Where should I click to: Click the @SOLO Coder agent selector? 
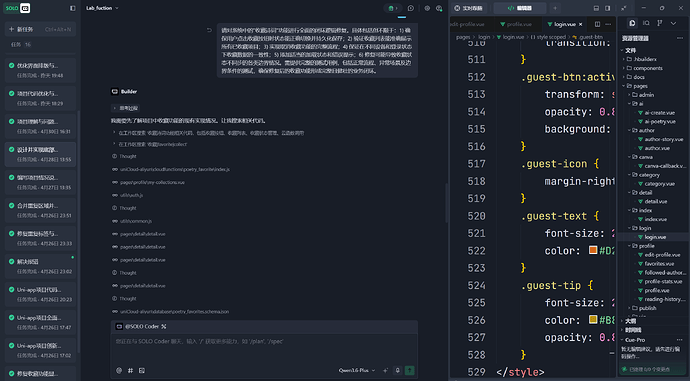click(141, 326)
